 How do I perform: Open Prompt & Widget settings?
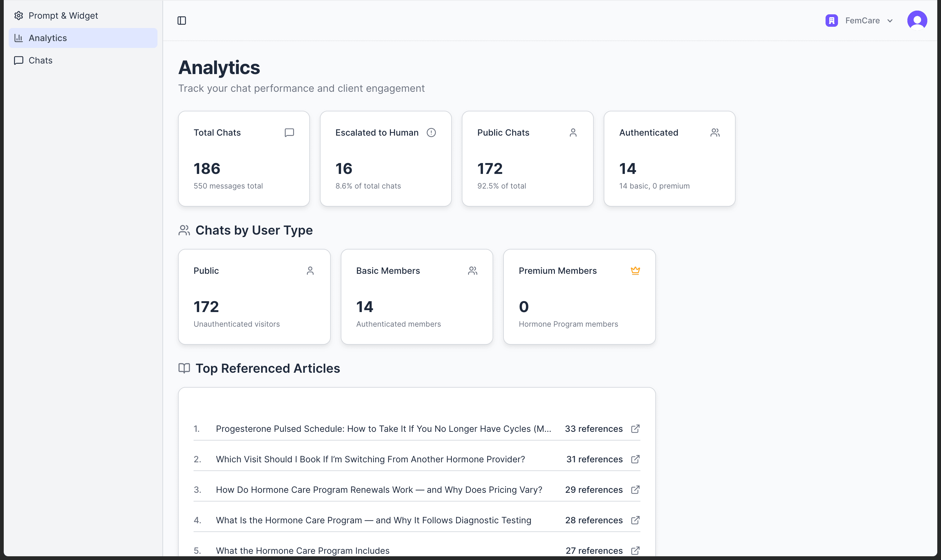[63, 16]
